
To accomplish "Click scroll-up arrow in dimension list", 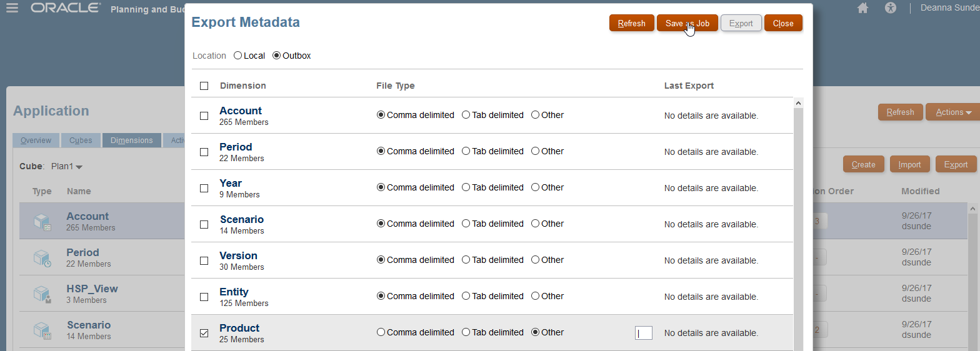I will coord(799,103).
